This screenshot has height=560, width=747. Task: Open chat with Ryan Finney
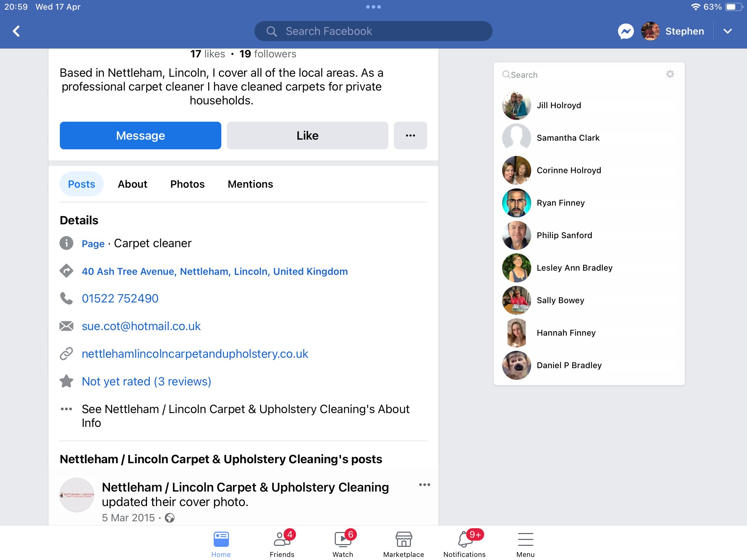click(x=589, y=203)
